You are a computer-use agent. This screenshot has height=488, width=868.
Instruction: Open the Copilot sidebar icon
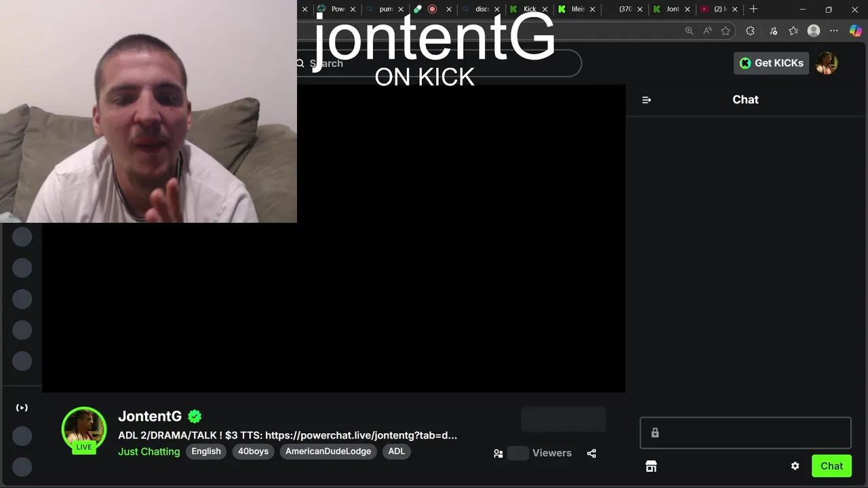click(x=855, y=30)
